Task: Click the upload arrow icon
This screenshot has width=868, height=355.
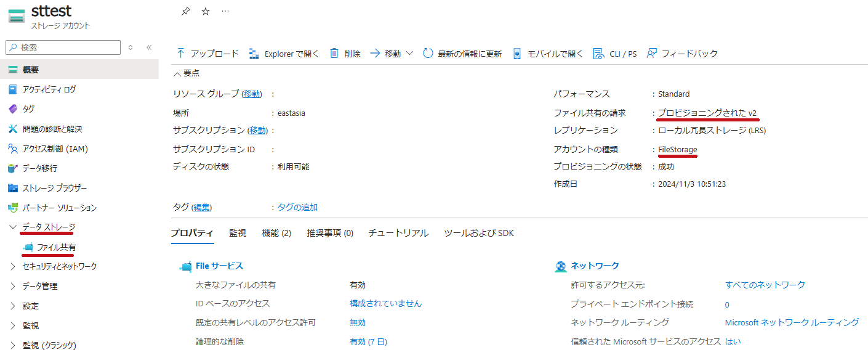Action: coord(180,54)
